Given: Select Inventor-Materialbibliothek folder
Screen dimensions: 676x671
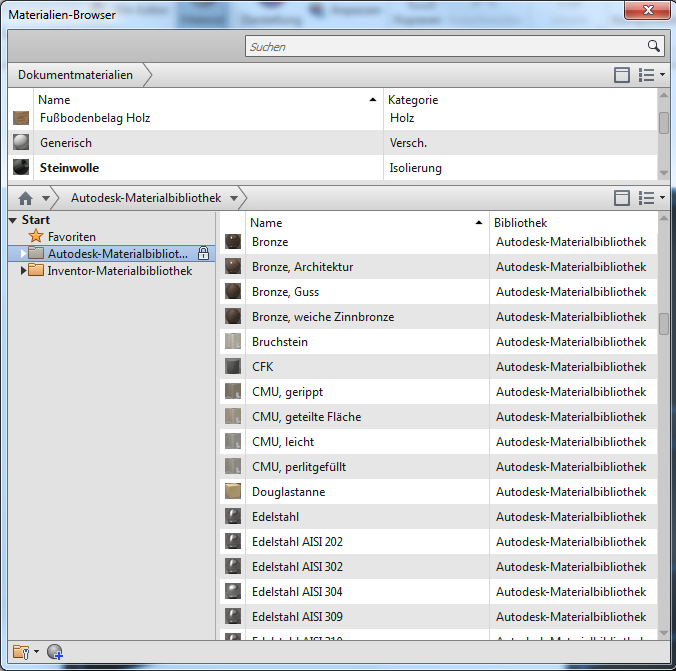Looking at the screenshot, I should point(119,271).
